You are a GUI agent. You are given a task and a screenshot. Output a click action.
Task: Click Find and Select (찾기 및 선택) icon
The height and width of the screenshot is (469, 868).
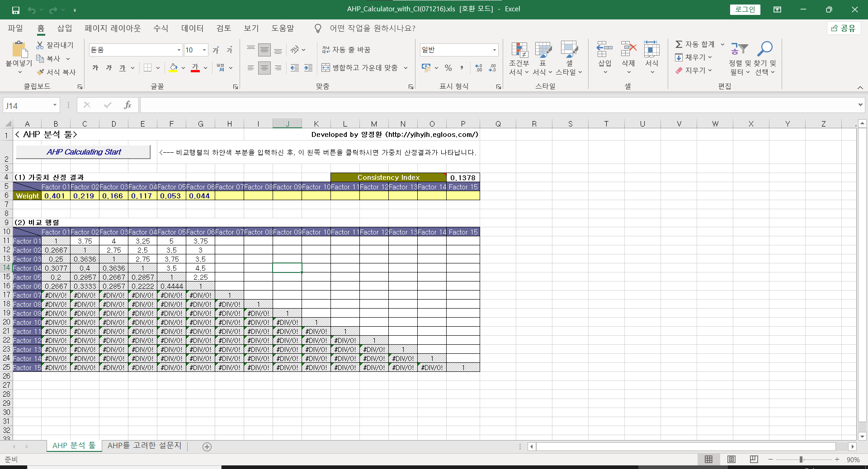[765, 49]
